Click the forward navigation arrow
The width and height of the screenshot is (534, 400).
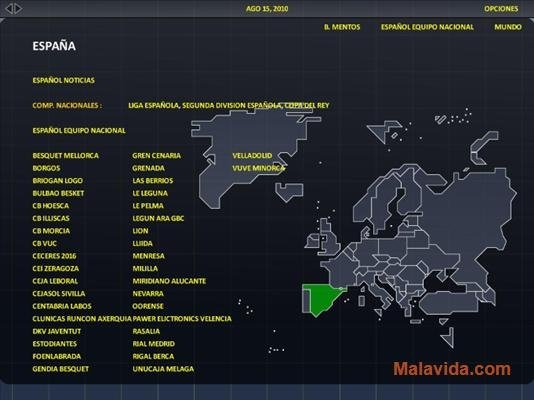[18, 8]
